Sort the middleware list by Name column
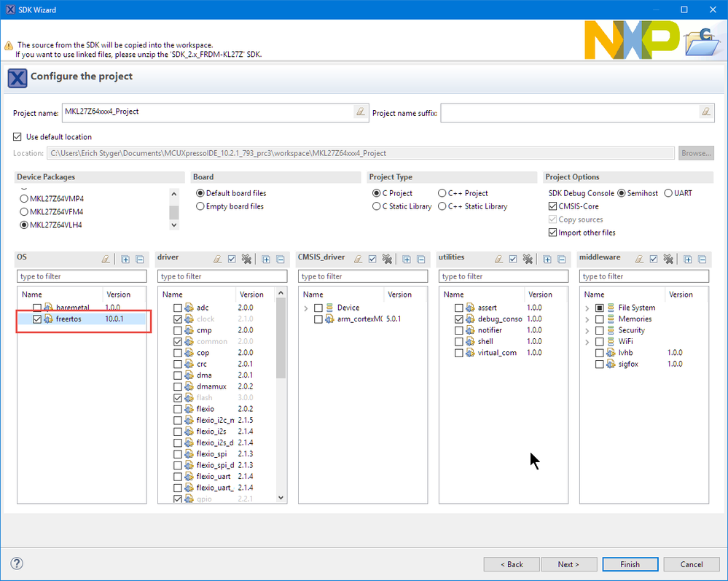 (622, 295)
